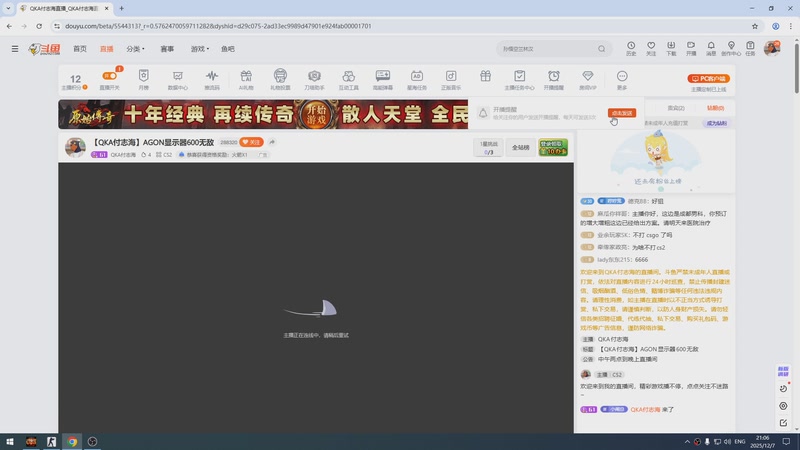800x450 pixels.
Task: Select the 直播 live tab
Action: pyautogui.click(x=107, y=49)
